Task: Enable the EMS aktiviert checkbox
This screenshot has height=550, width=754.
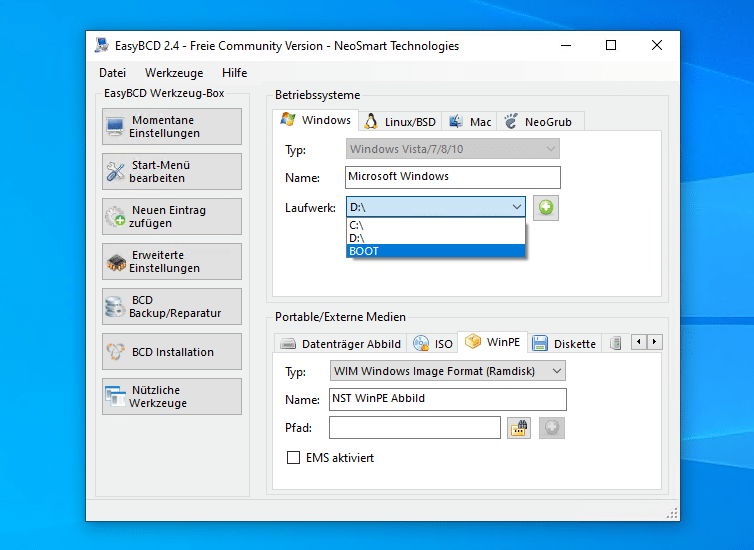Action: point(293,458)
